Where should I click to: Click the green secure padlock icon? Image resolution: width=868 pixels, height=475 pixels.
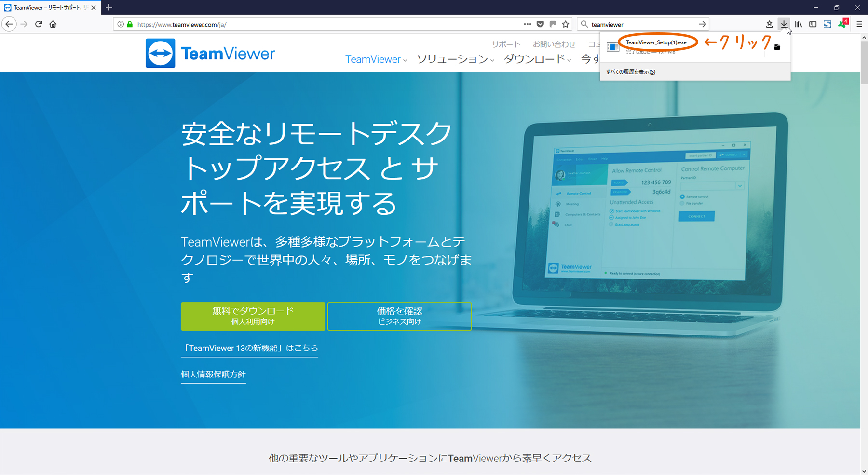point(130,24)
